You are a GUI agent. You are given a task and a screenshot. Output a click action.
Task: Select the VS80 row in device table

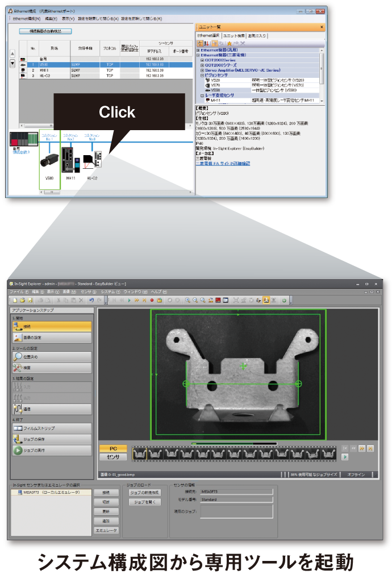point(106,64)
